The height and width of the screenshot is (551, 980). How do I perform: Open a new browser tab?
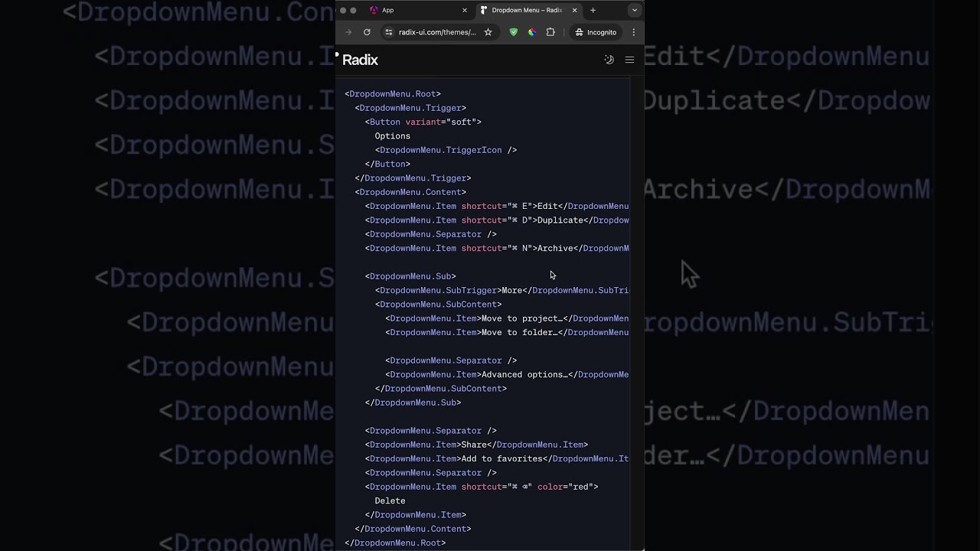pos(593,10)
